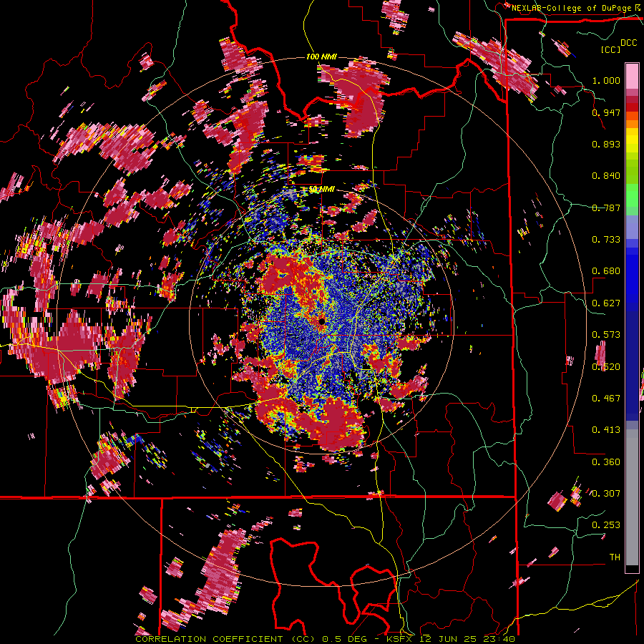
Task: Click the KSFX radar site identifier
Action: click(x=399, y=639)
